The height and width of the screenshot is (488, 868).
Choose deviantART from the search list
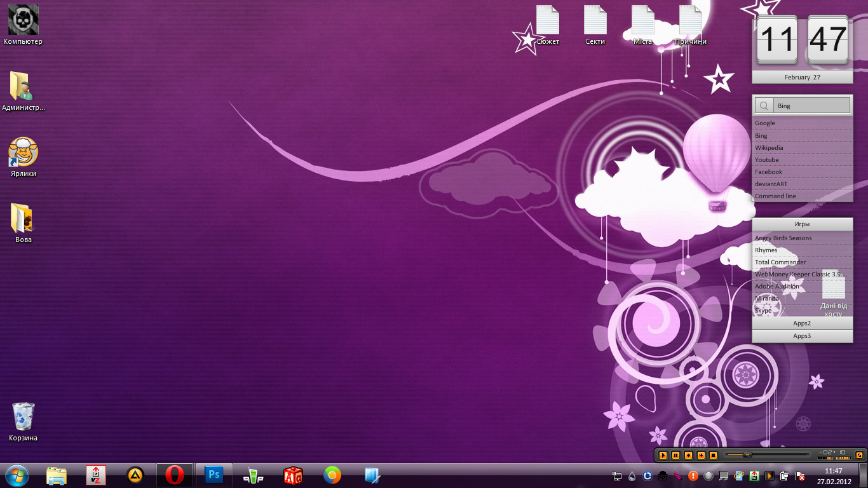[x=771, y=184]
